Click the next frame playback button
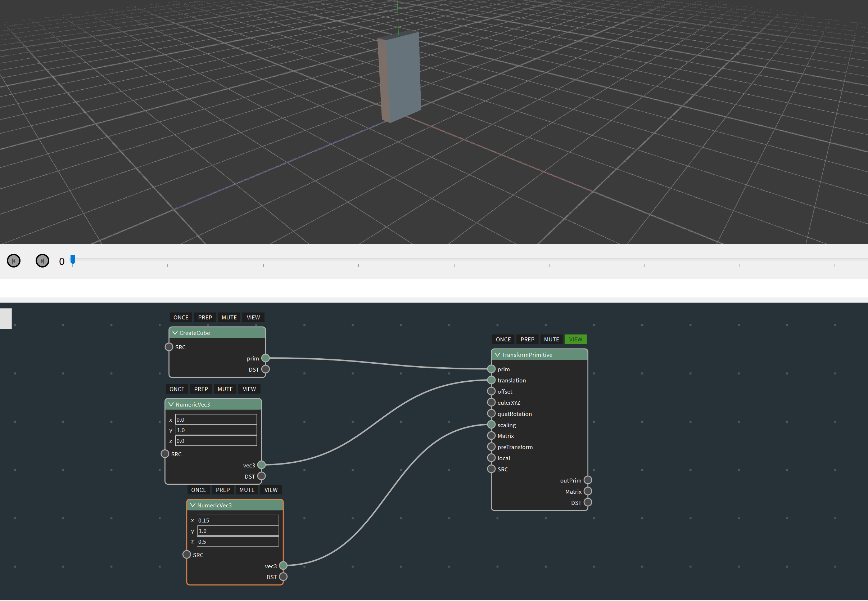Viewport: 868px width, 601px height. [x=42, y=261]
